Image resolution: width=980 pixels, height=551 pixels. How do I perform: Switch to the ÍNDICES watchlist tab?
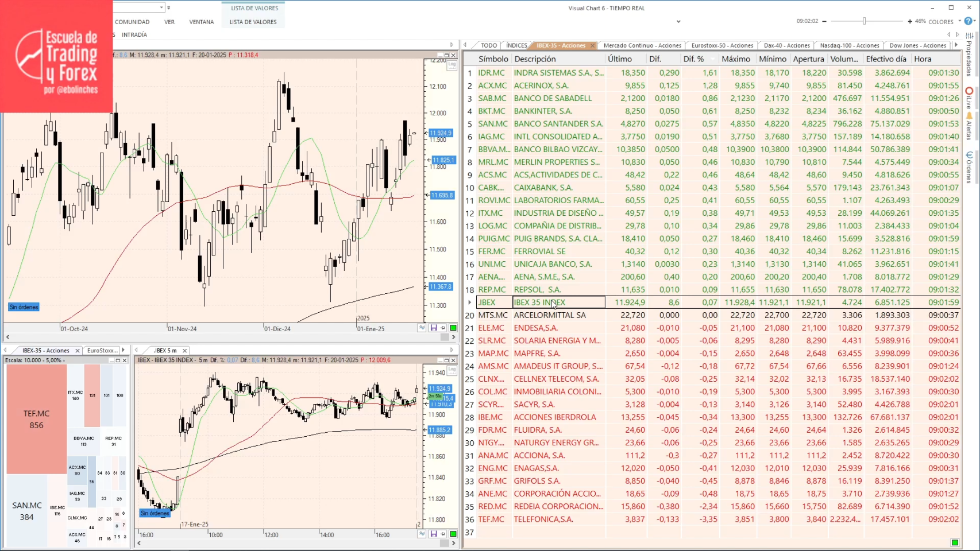tap(516, 45)
